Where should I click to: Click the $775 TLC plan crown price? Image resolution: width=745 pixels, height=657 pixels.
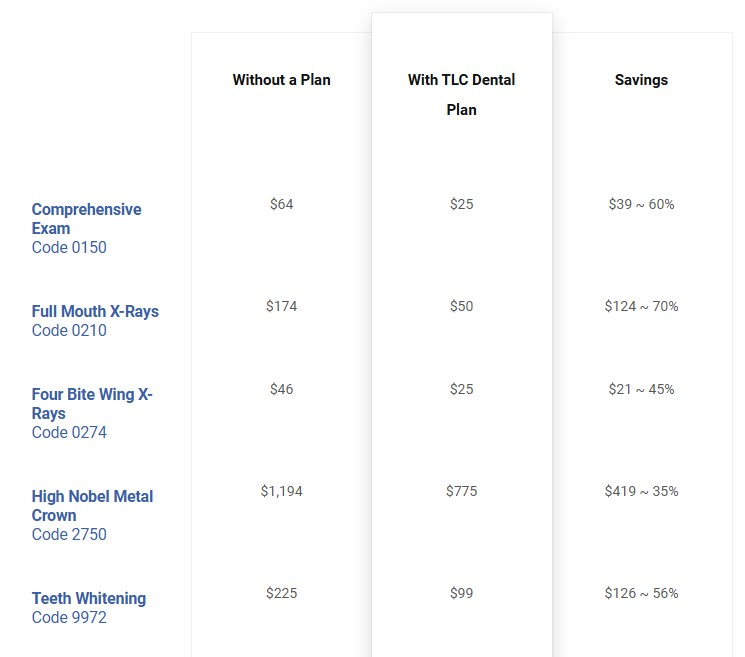461,491
